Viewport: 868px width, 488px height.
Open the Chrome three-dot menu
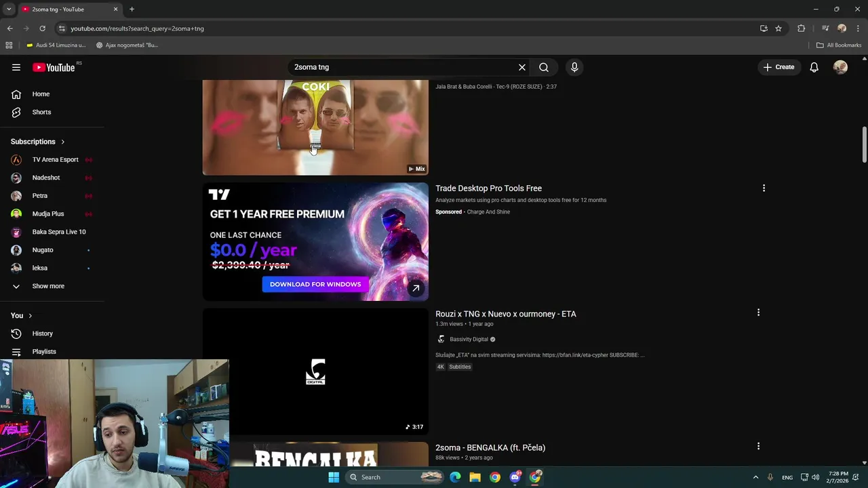pyautogui.click(x=858, y=28)
